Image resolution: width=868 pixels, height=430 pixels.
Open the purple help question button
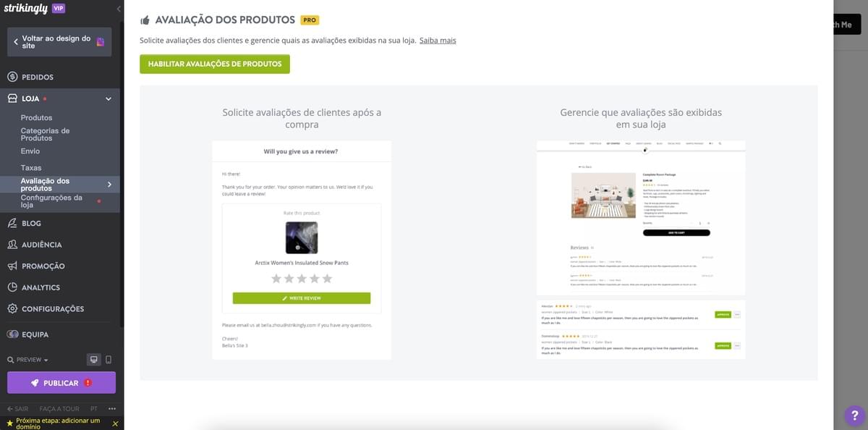coord(854,416)
